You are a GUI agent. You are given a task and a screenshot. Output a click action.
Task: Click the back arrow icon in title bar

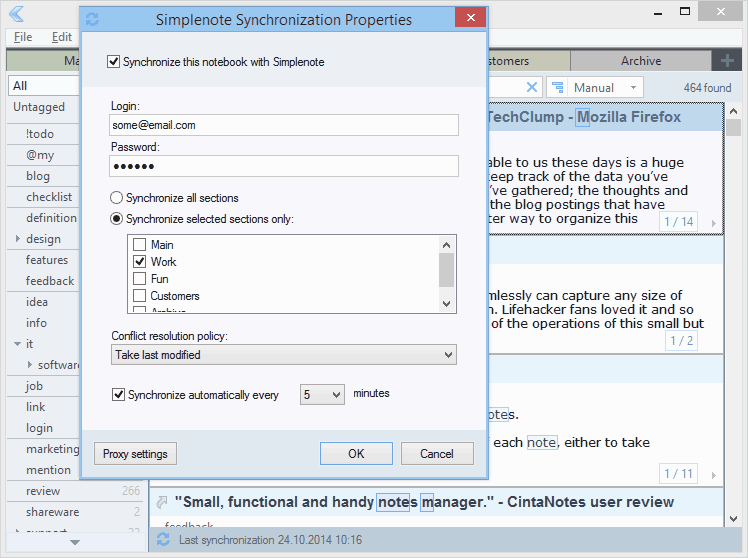(x=16, y=14)
